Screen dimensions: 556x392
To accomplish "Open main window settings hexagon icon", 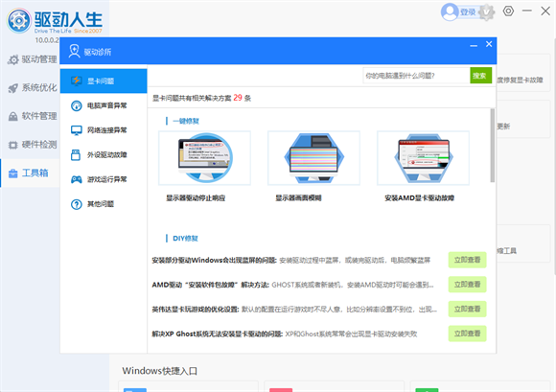I will 508,11.
